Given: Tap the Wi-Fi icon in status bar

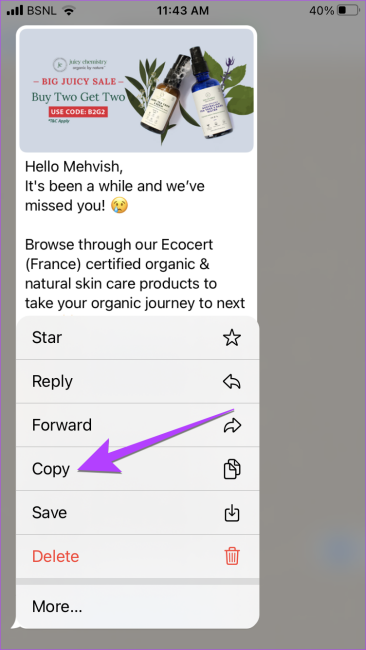Looking at the screenshot, I should coord(68,10).
